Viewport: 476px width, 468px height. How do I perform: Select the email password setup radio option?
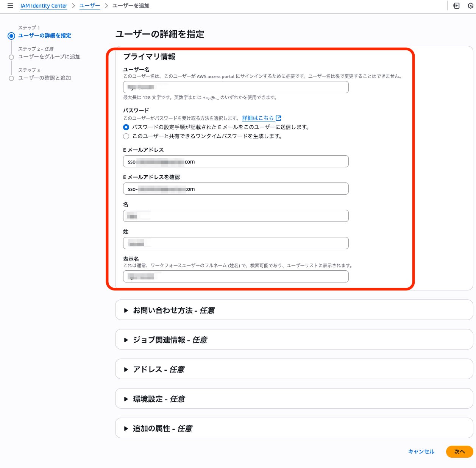click(126, 127)
